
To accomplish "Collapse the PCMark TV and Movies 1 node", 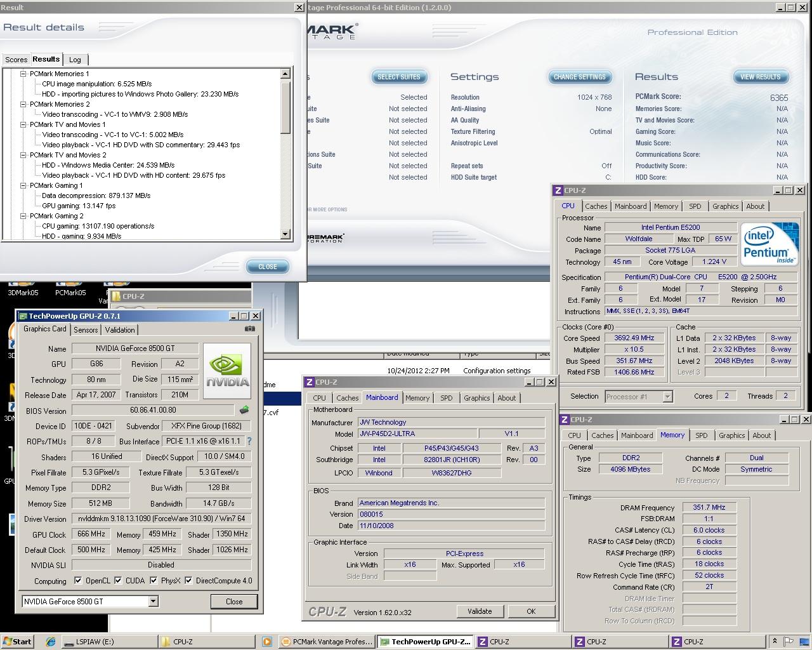I will pos(23,124).
